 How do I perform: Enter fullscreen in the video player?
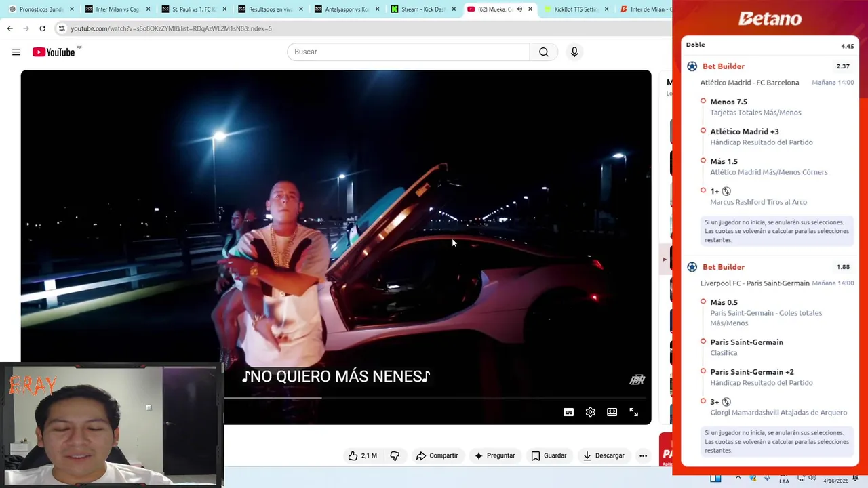[634, 412]
